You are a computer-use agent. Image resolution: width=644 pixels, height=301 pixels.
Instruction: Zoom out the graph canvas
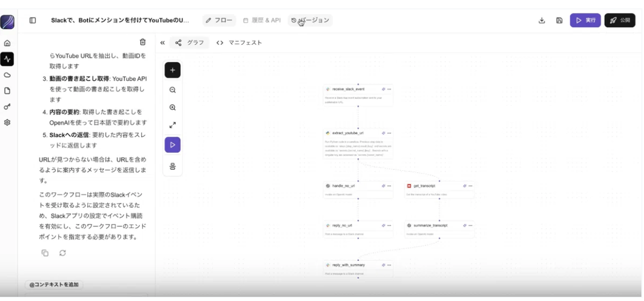click(x=173, y=90)
